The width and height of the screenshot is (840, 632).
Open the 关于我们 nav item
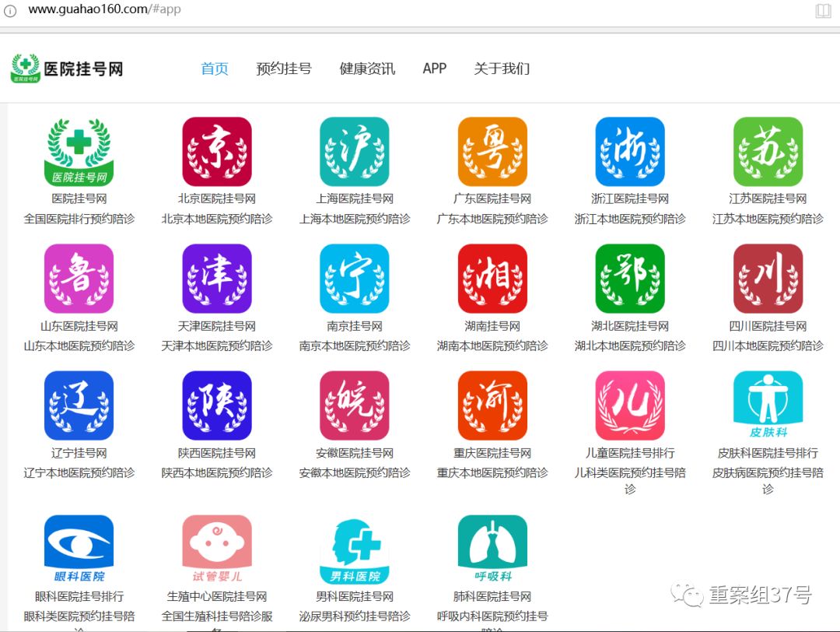pos(502,68)
